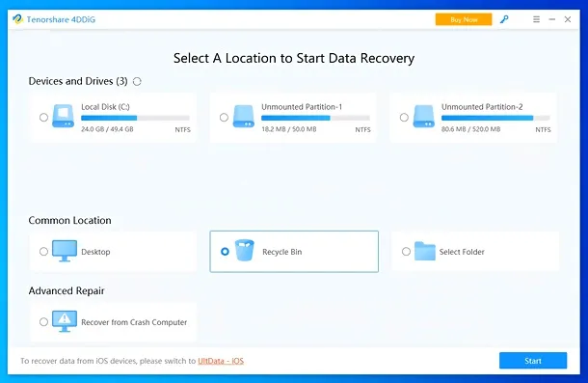Enable Recover from Crash Computer radio option
Image resolution: width=588 pixels, height=383 pixels.
pyautogui.click(x=44, y=322)
